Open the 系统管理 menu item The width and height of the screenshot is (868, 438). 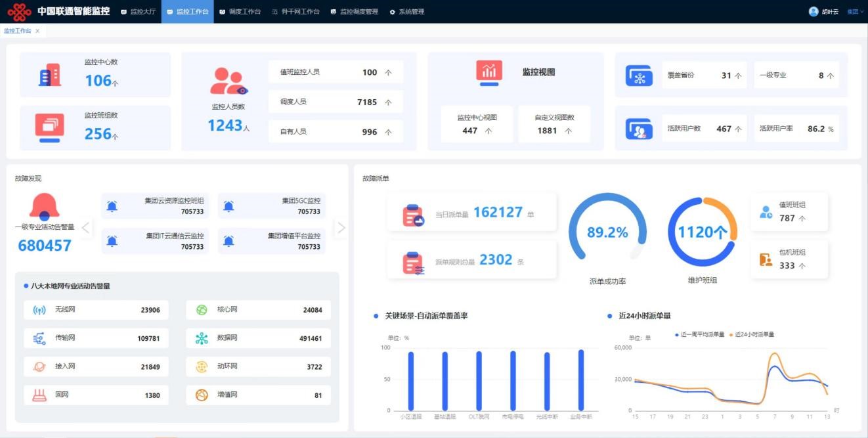point(407,12)
